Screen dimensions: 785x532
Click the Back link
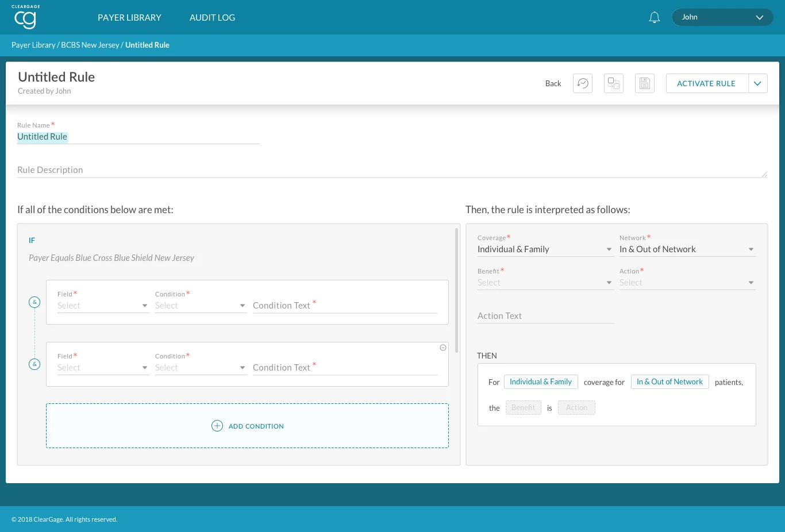(x=553, y=83)
